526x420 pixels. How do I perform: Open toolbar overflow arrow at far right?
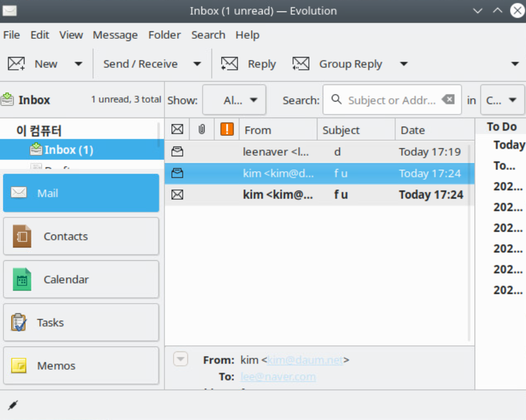pyautogui.click(x=515, y=64)
